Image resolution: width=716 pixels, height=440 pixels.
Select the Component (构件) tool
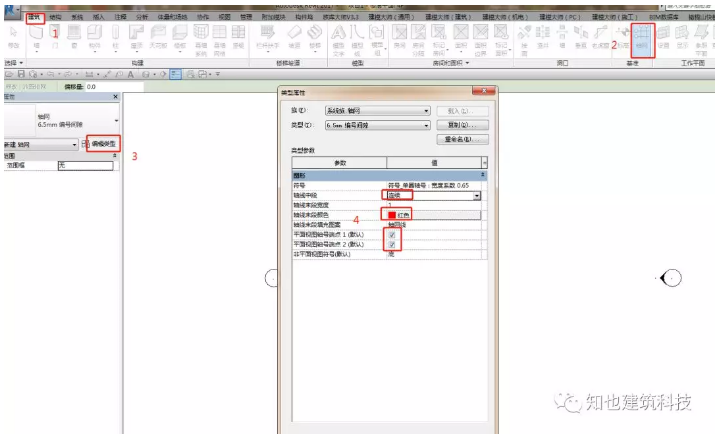click(95, 37)
